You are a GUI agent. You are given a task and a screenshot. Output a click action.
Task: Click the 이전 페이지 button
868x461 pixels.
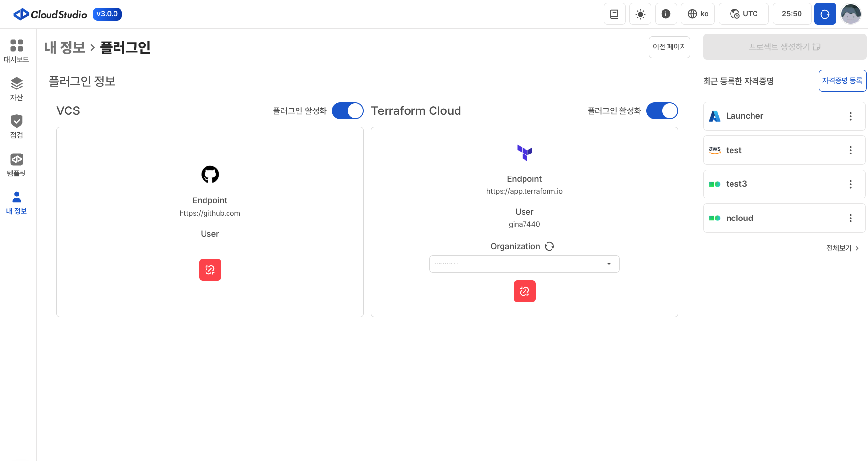[x=669, y=47]
